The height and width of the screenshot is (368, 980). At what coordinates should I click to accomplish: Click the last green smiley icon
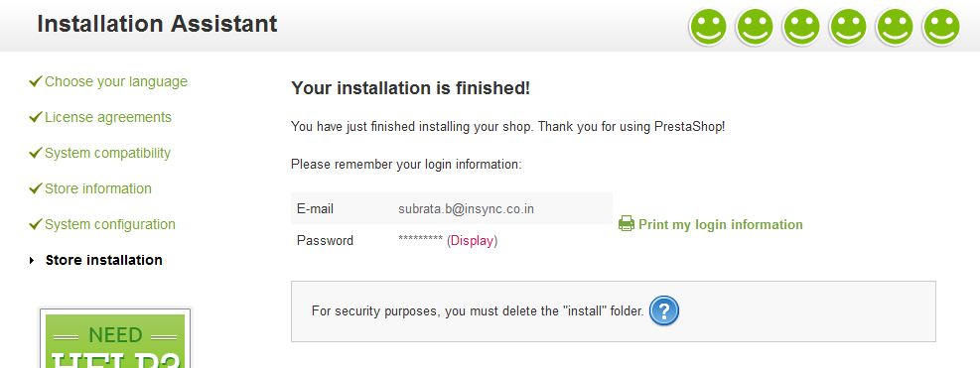(941, 28)
